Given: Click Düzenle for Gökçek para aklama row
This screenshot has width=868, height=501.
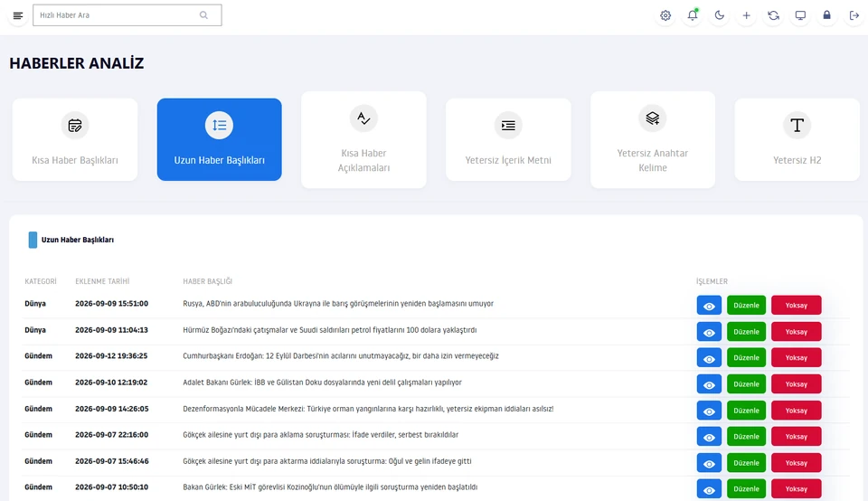Looking at the screenshot, I should click(x=746, y=437).
